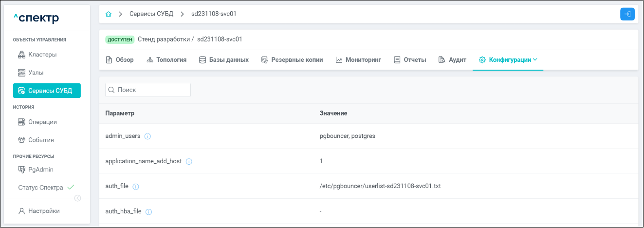The image size is (644, 228).
Task: Open Настройки at the sidebar bottom
Action: point(43,211)
